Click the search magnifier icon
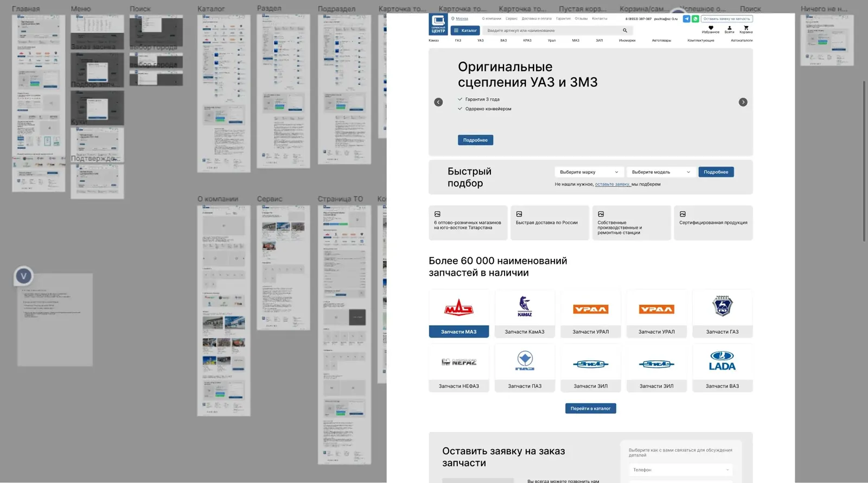This screenshot has height=483, width=868. click(625, 30)
